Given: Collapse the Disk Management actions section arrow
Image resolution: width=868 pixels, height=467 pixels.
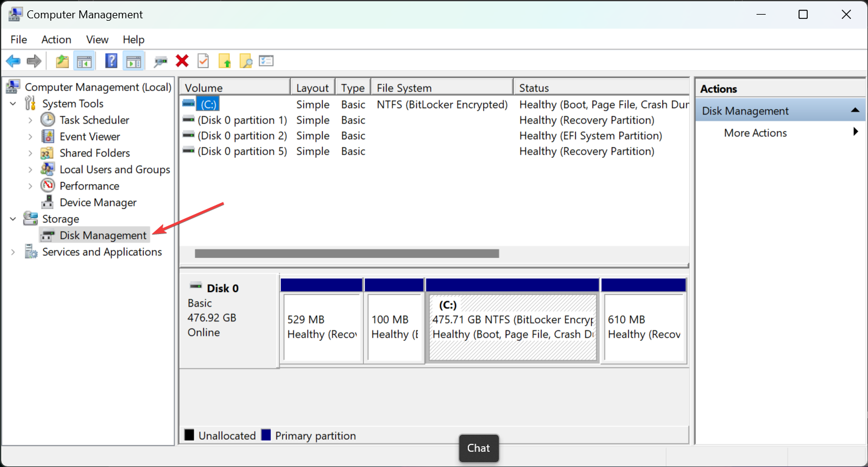Looking at the screenshot, I should pos(855,110).
